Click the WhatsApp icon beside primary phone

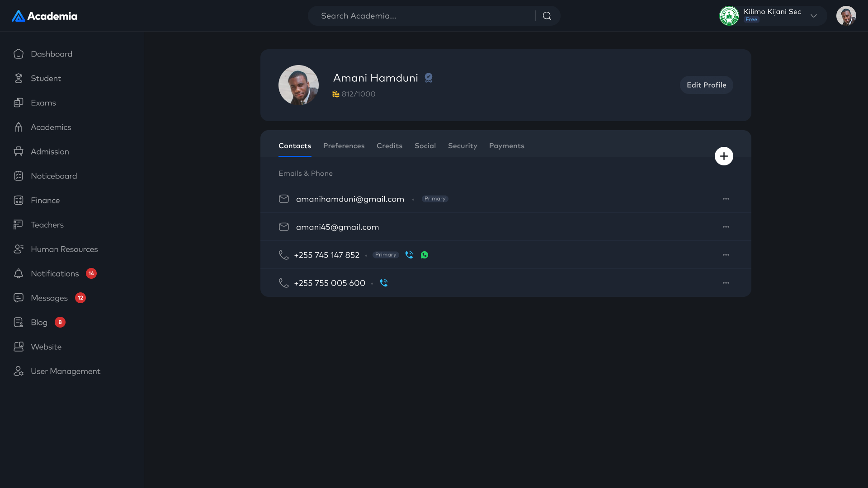(425, 255)
